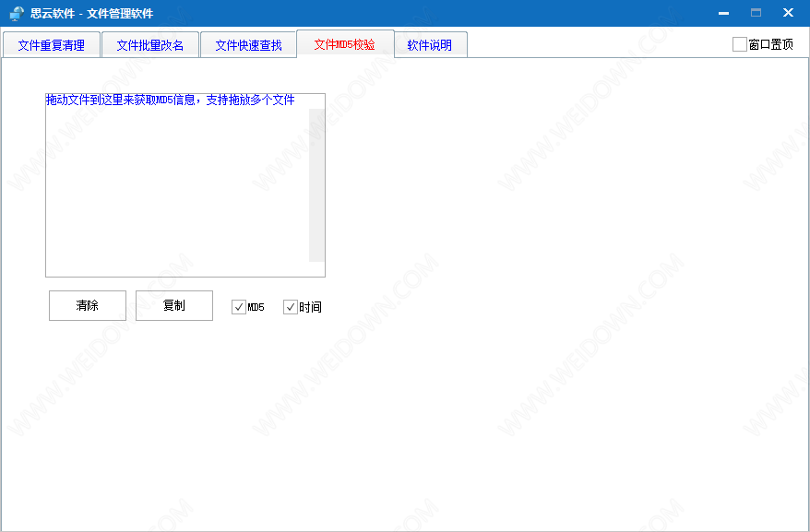Screen dimensions: 810x532
Task: Open the 文件重复清理 tab
Action: click(x=52, y=45)
